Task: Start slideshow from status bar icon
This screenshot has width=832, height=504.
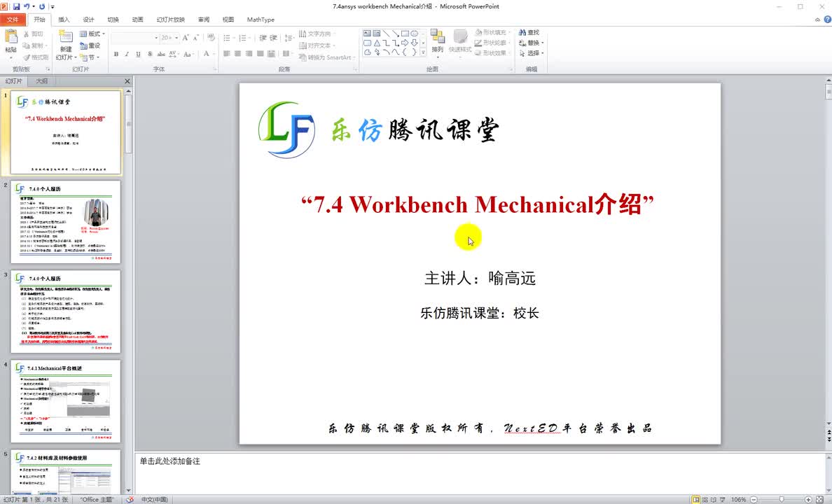Action: coord(722,499)
